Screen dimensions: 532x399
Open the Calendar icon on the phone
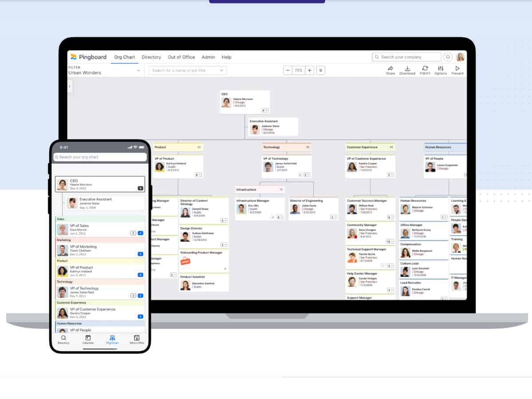click(88, 339)
